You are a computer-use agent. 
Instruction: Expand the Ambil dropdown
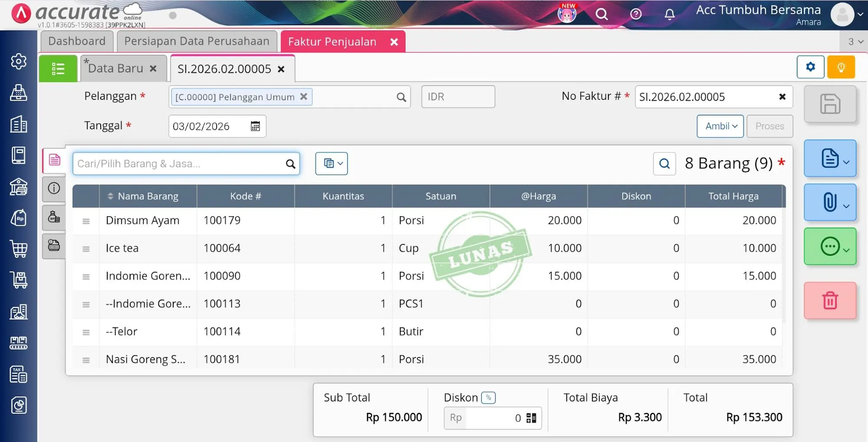click(720, 126)
